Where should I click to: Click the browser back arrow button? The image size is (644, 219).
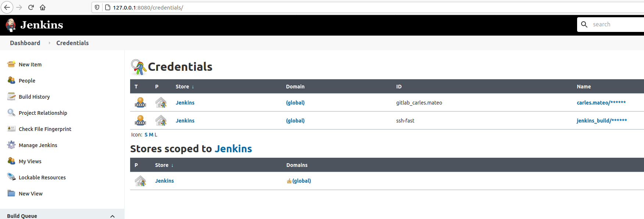pyautogui.click(x=7, y=7)
